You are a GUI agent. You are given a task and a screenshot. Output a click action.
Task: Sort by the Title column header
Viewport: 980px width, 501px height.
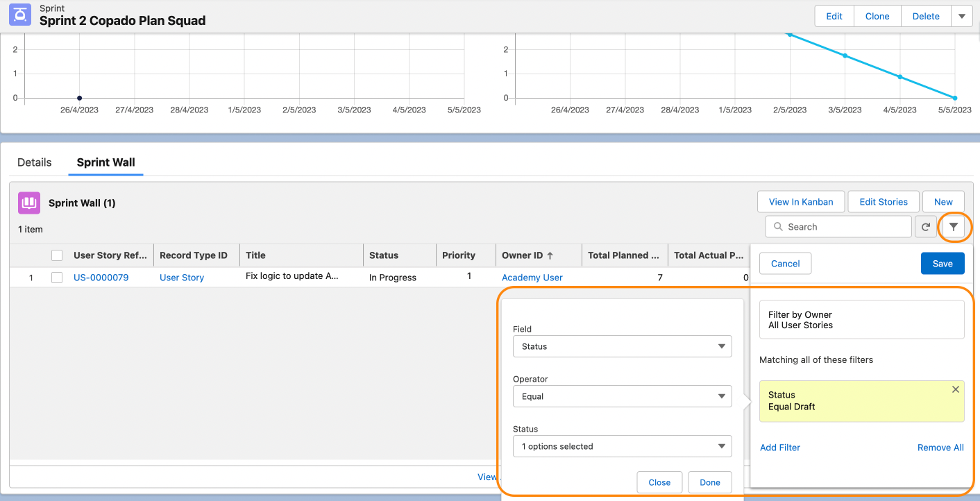[x=301, y=255]
